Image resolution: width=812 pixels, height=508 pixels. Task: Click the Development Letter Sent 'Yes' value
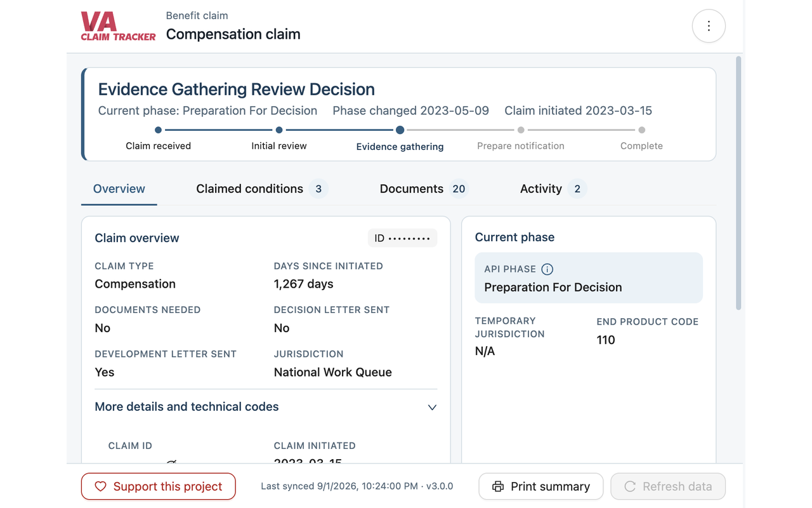(105, 372)
